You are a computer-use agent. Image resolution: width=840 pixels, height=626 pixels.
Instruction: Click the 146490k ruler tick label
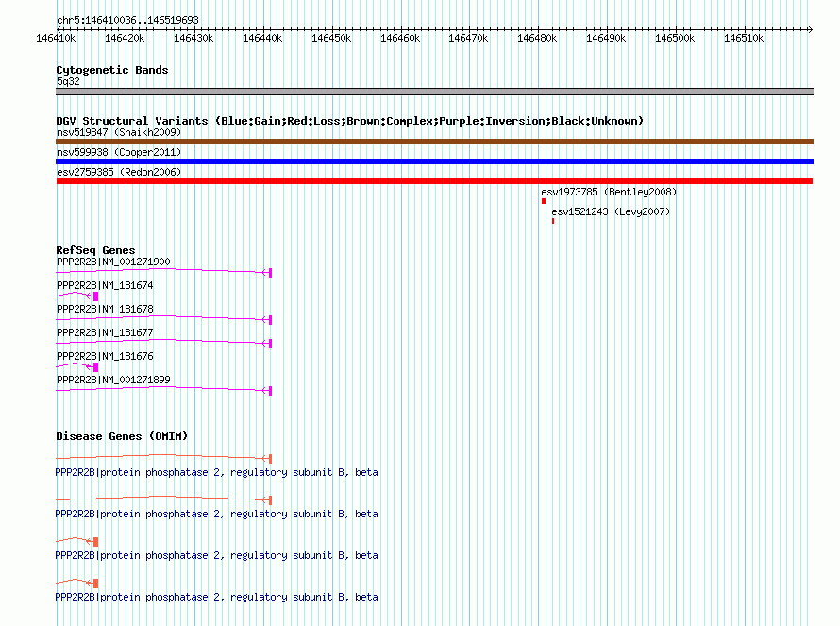pos(606,38)
